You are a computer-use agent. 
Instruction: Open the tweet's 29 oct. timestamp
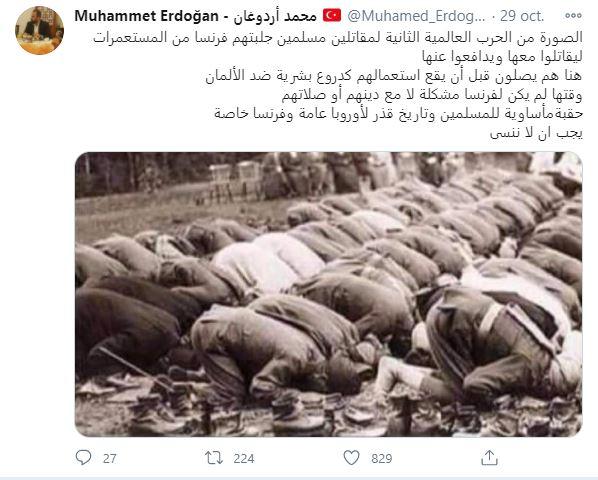click(x=522, y=16)
